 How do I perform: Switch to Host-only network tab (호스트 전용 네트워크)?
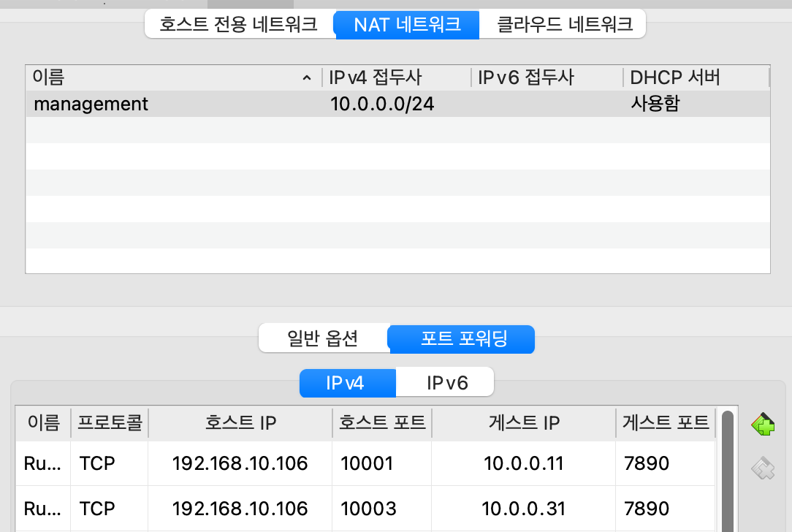(239, 24)
